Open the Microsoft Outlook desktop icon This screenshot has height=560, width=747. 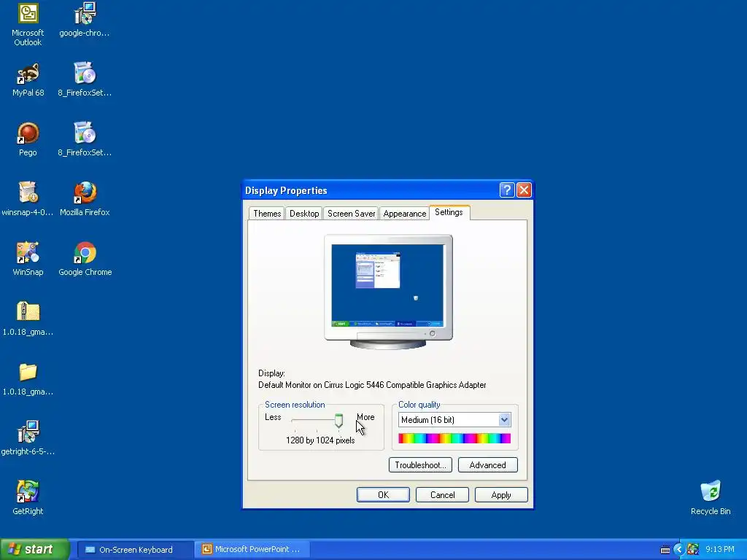tap(28, 24)
